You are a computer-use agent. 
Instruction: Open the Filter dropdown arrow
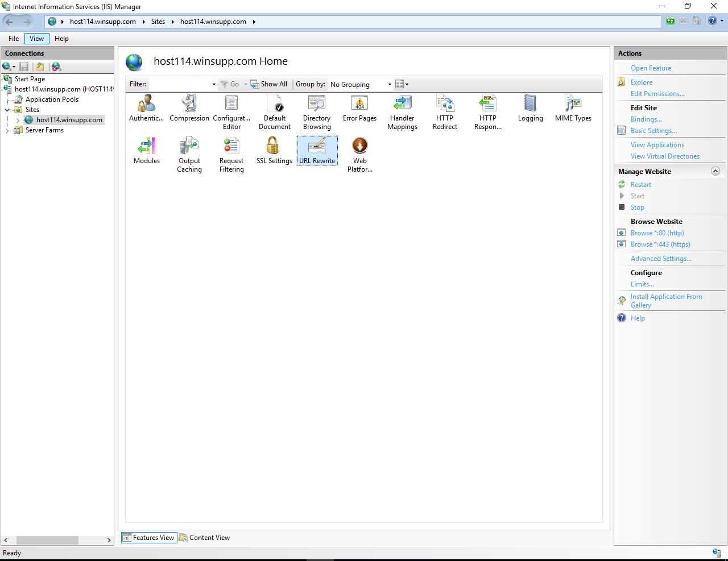point(214,84)
